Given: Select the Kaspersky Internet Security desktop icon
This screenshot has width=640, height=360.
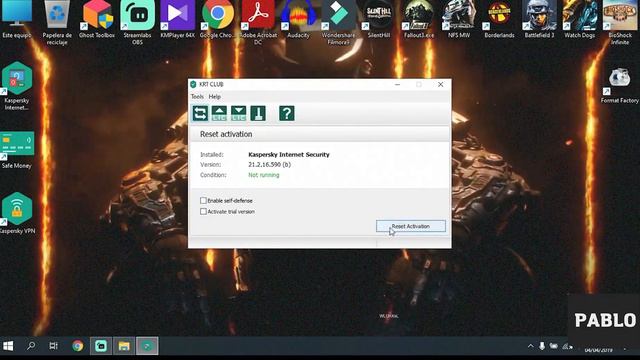Looking at the screenshot, I should pyautogui.click(x=17, y=86).
